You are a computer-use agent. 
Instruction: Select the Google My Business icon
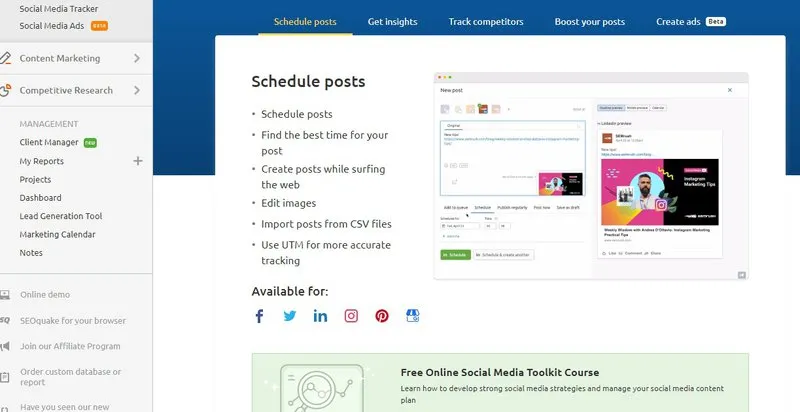[x=413, y=316]
